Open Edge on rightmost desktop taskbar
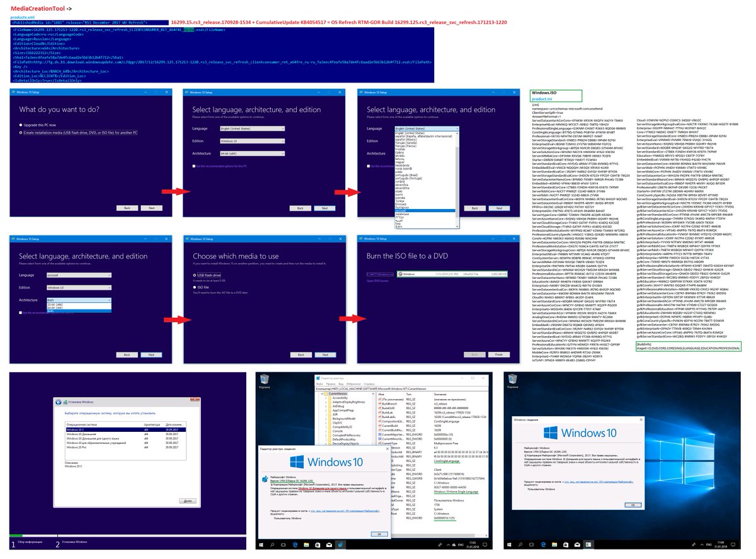756x559 pixels. [x=543, y=545]
